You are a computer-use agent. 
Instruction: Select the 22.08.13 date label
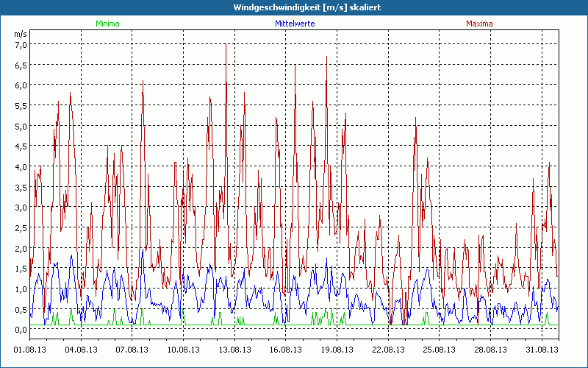[x=389, y=350]
